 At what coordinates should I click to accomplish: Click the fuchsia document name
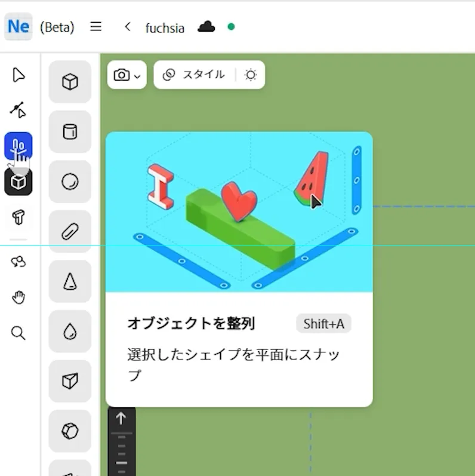pos(165,28)
